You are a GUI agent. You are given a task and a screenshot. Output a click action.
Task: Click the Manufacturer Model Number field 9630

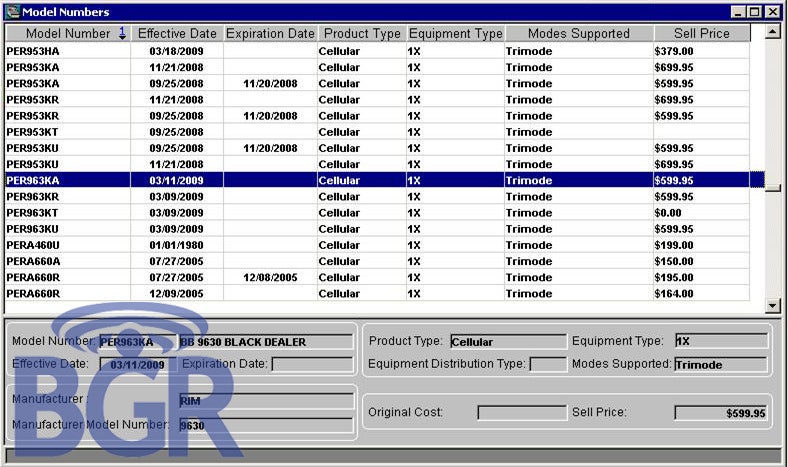tap(266, 425)
